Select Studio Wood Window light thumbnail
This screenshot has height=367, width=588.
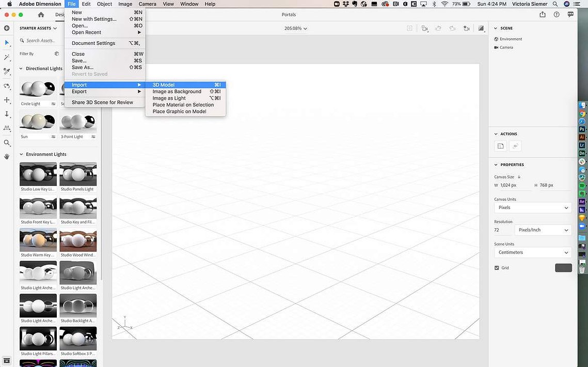[x=78, y=240]
